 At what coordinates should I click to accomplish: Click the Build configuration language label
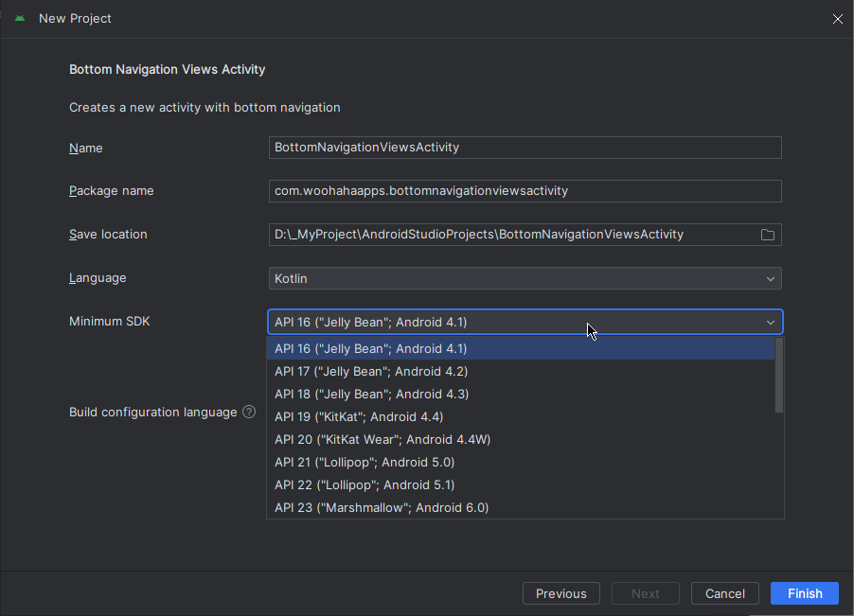[153, 412]
